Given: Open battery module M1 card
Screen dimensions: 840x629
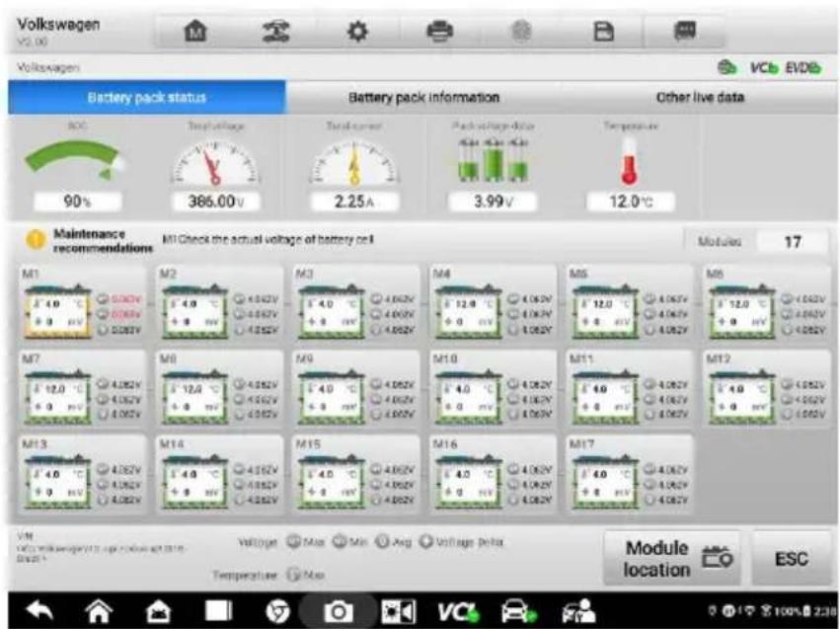Looking at the screenshot, I should (x=82, y=304).
